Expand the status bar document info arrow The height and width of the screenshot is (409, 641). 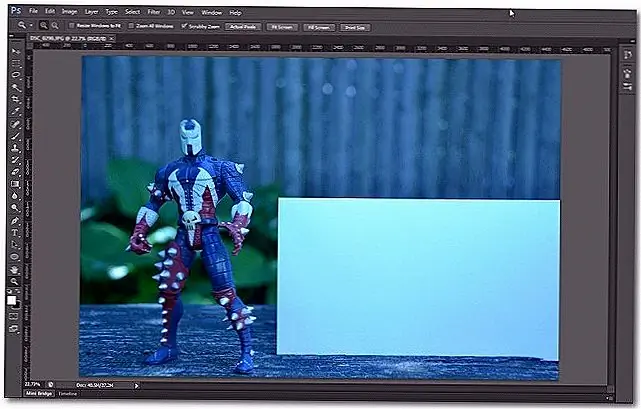pos(137,384)
